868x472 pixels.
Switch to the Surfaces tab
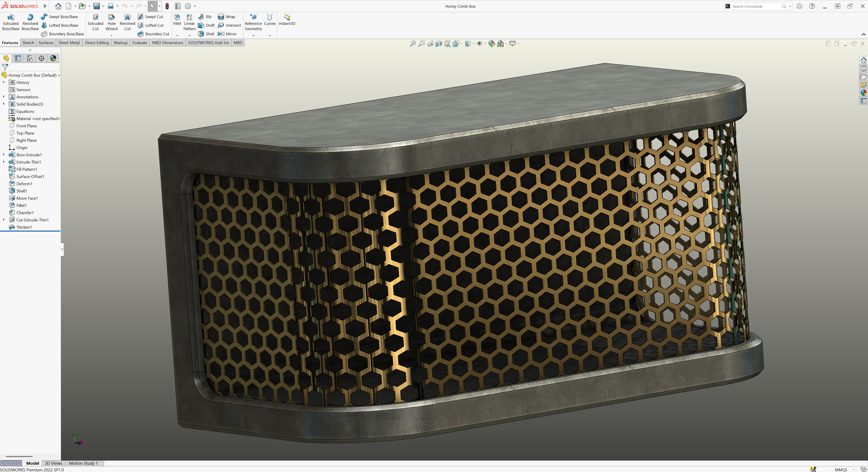[x=46, y=43]
